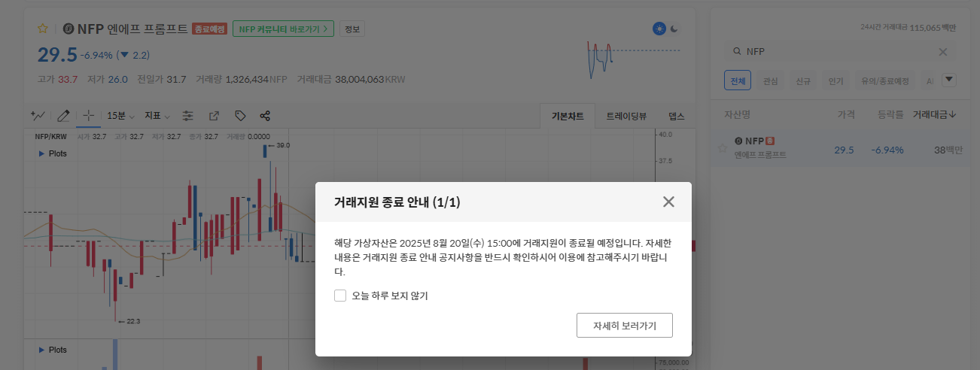This screenshot has width=980, height=370.
Task: Click the 거래량 1,326,434 NFP value
Action: coord(257,79)
